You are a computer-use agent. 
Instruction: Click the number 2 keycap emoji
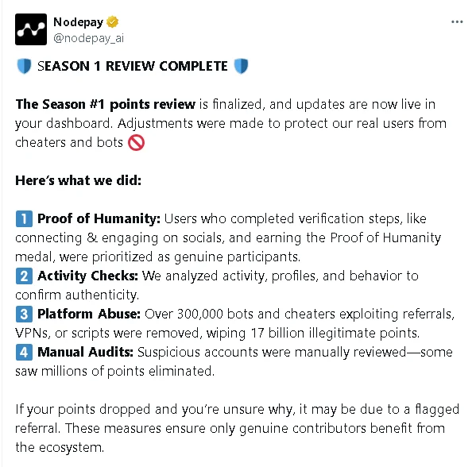click(x=24, y=276)
